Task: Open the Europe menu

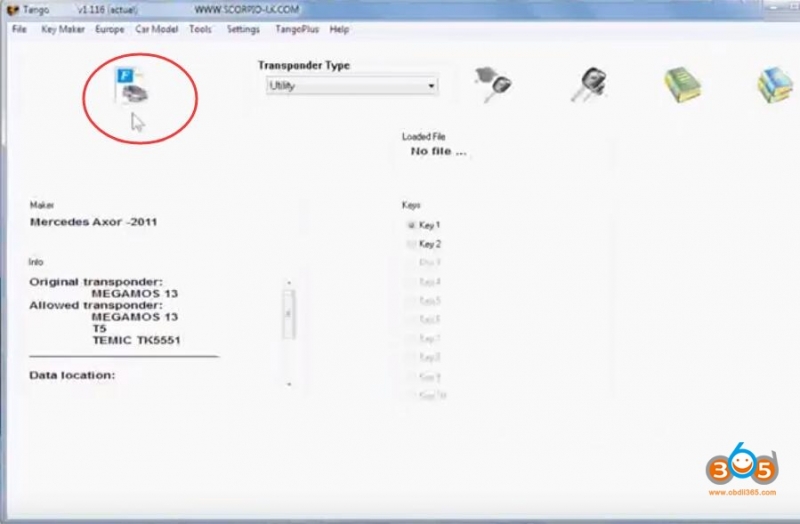Action: 110,29
